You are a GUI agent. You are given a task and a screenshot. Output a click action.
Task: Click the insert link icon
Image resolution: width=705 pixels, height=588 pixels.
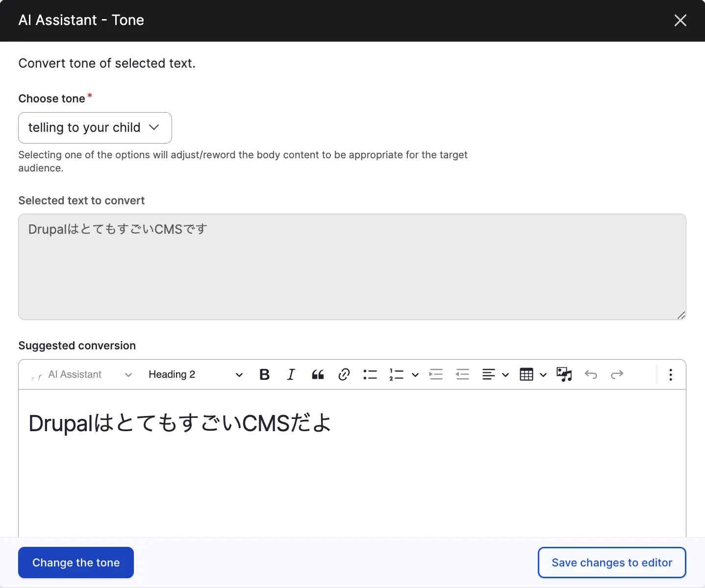pos(344,375)
